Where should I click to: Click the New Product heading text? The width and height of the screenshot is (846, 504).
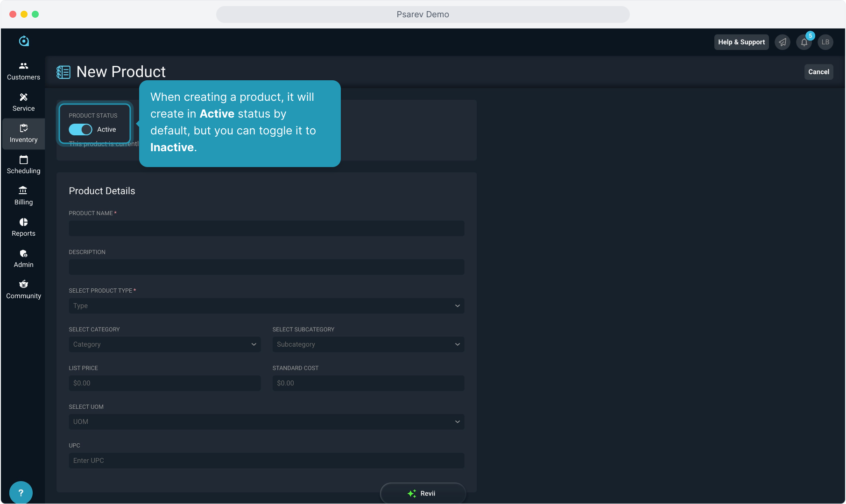pos(121,72)
